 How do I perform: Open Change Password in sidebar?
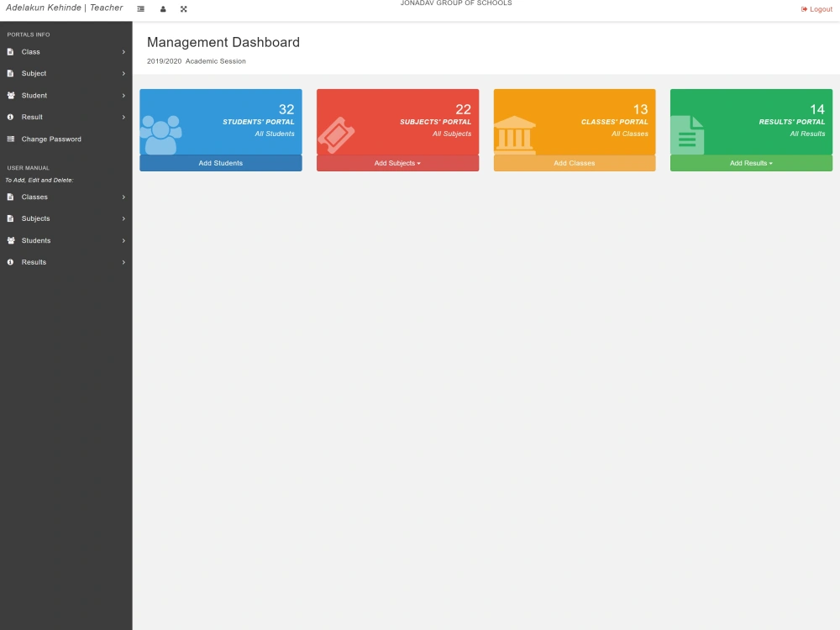tap(66, 139)
